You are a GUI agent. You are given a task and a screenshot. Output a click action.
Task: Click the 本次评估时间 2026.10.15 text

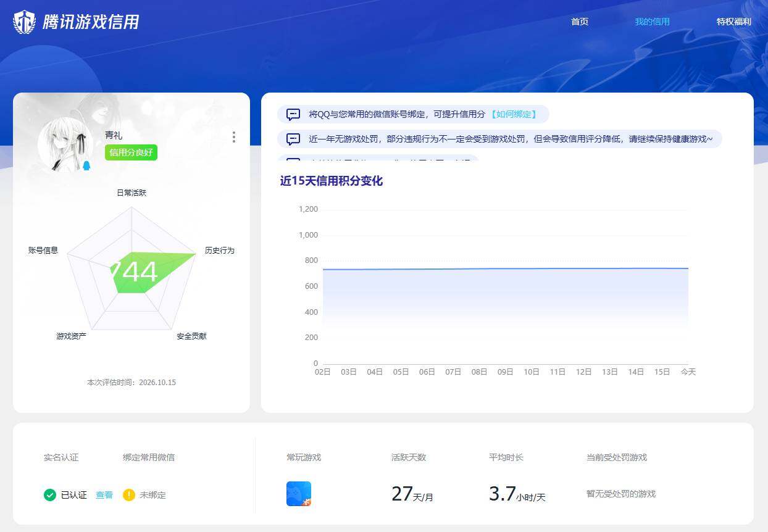point(131,383)
